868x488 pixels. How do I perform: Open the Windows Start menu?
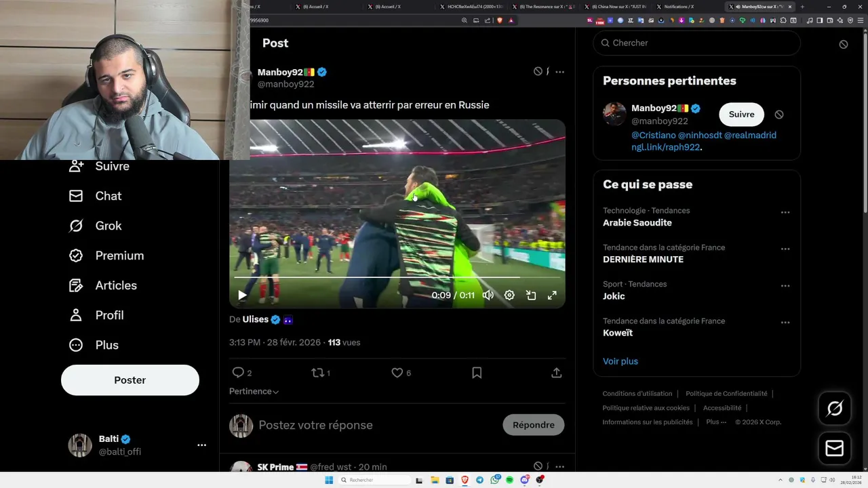(x=329, y=480)
